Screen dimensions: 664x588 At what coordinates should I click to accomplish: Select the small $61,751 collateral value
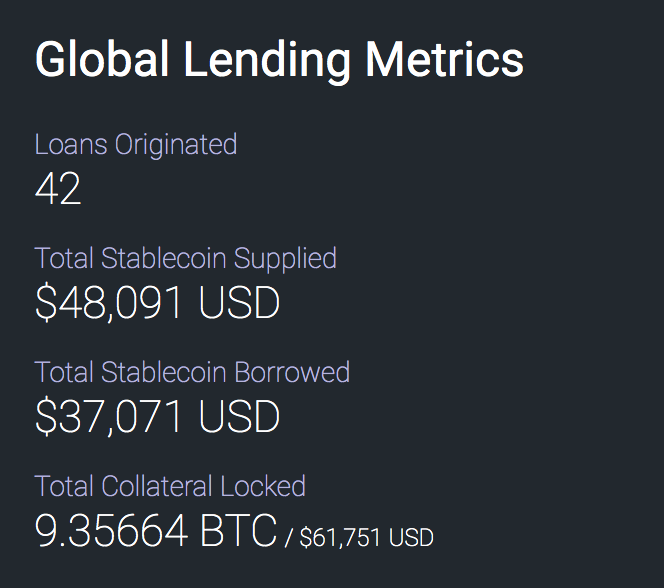(x=340, y=537)
